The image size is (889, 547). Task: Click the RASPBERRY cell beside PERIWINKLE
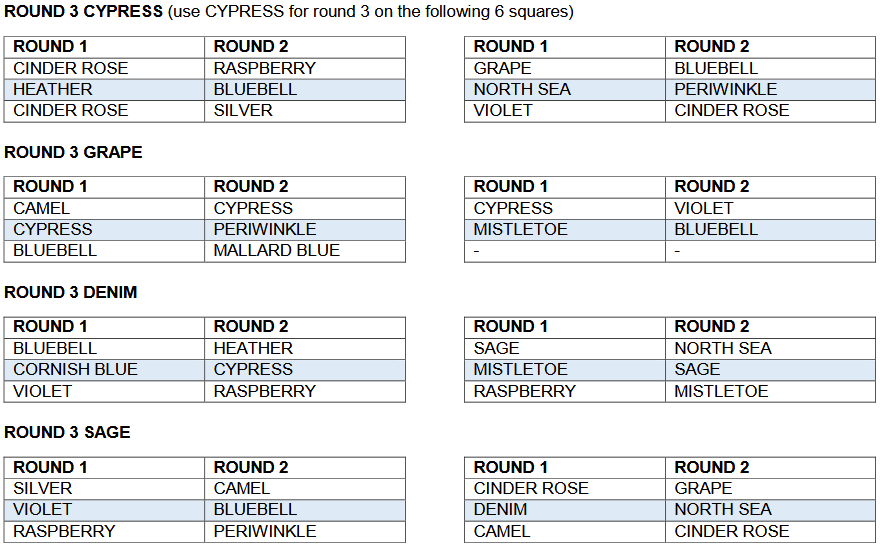(64, 531)
